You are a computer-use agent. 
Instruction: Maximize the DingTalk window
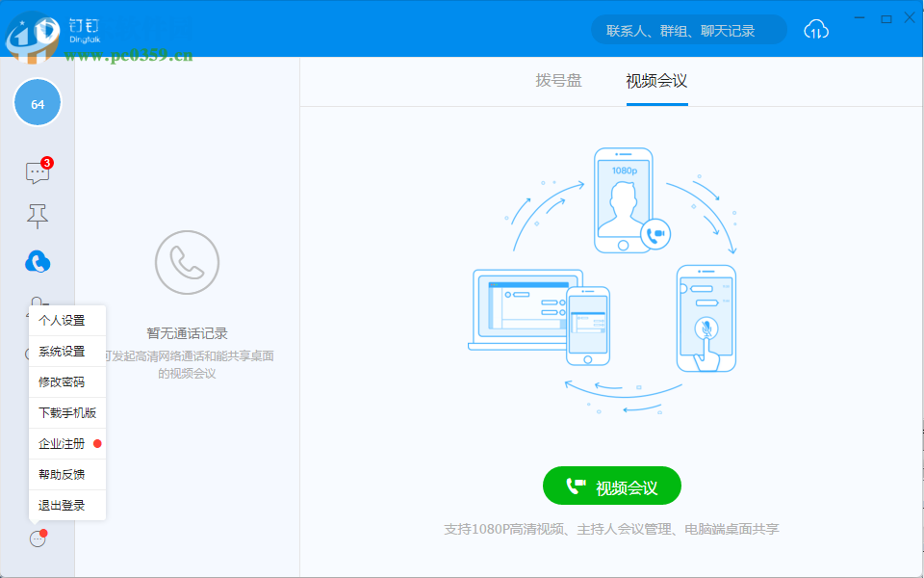click(885, 19)
